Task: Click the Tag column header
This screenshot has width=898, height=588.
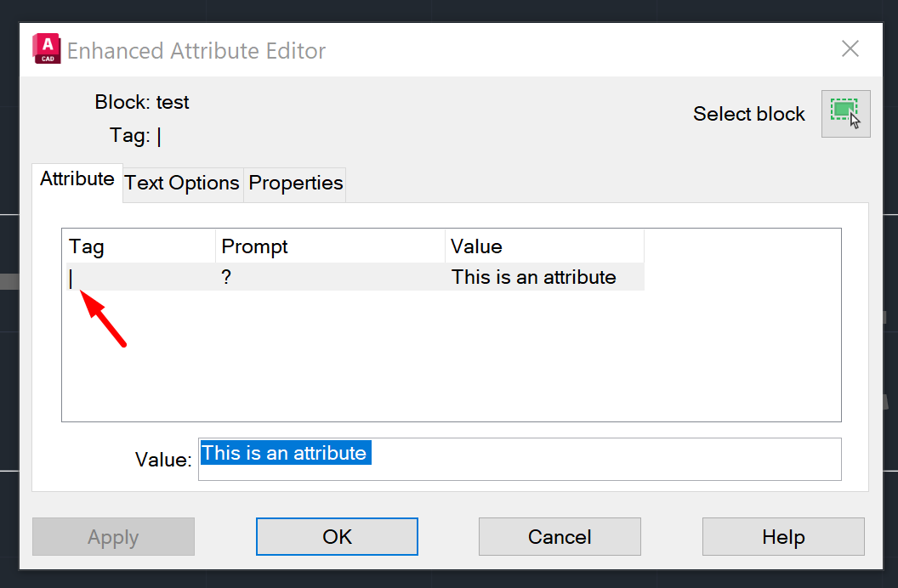Action: coord(140,246)
